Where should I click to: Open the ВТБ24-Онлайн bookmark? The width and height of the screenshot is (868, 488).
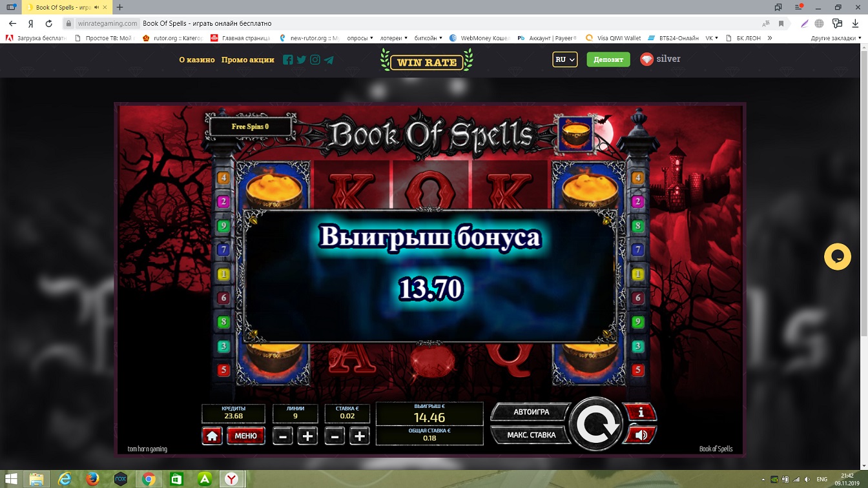click(x=674, y=38)
